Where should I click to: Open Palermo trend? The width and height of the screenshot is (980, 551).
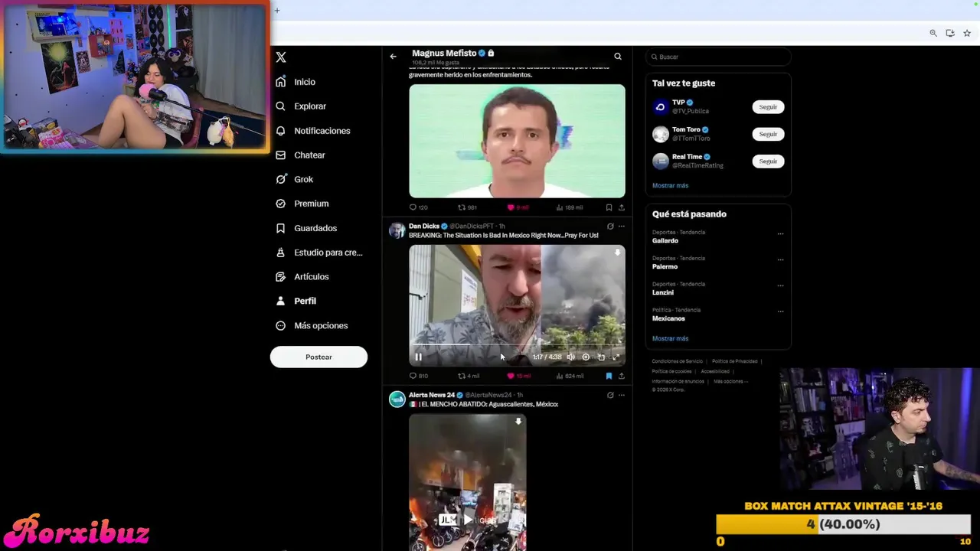click(665, 266)
